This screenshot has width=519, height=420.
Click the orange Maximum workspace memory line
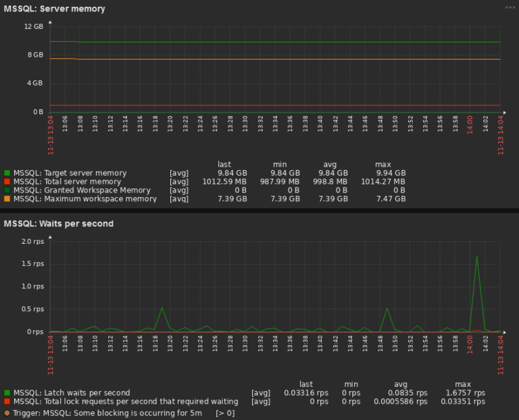[270, 59]
